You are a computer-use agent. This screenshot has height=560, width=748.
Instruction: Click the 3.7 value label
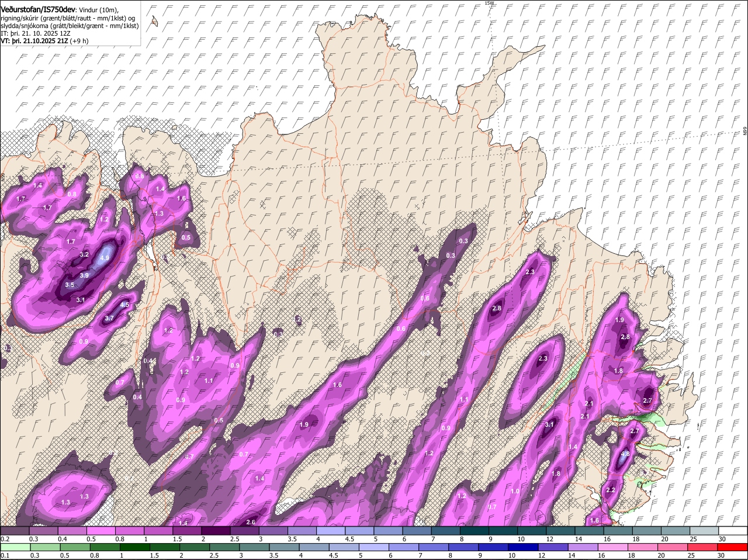(x=109, y=319)
